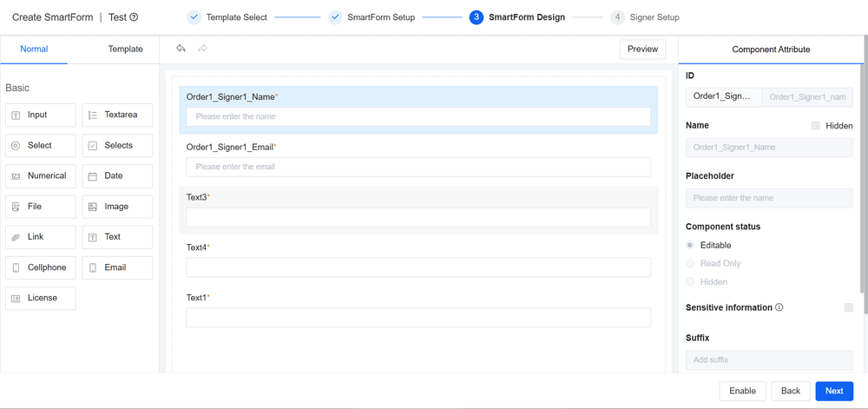868x409 pixels.
Task: Select the Read Only status option
Action: (x=691, y=263)
